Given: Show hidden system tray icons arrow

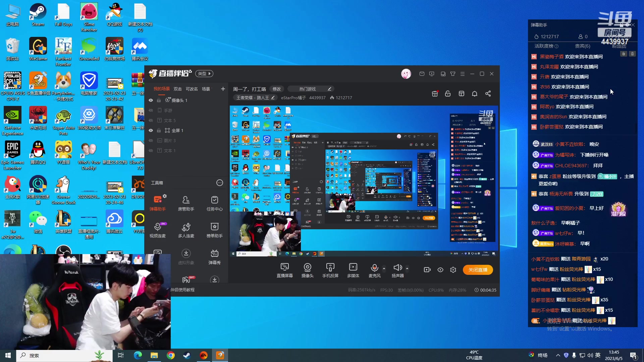Looking at the screenshot, I should [558, 355].
